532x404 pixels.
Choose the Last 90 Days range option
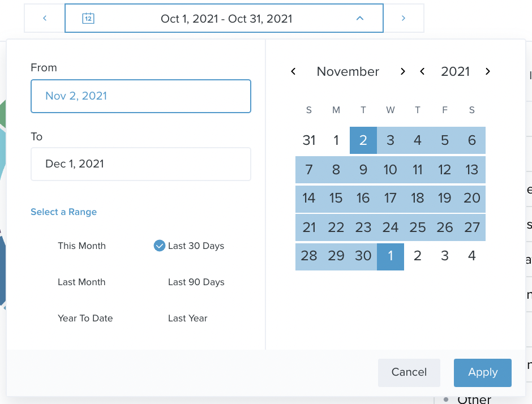click(x=196, y=282)
